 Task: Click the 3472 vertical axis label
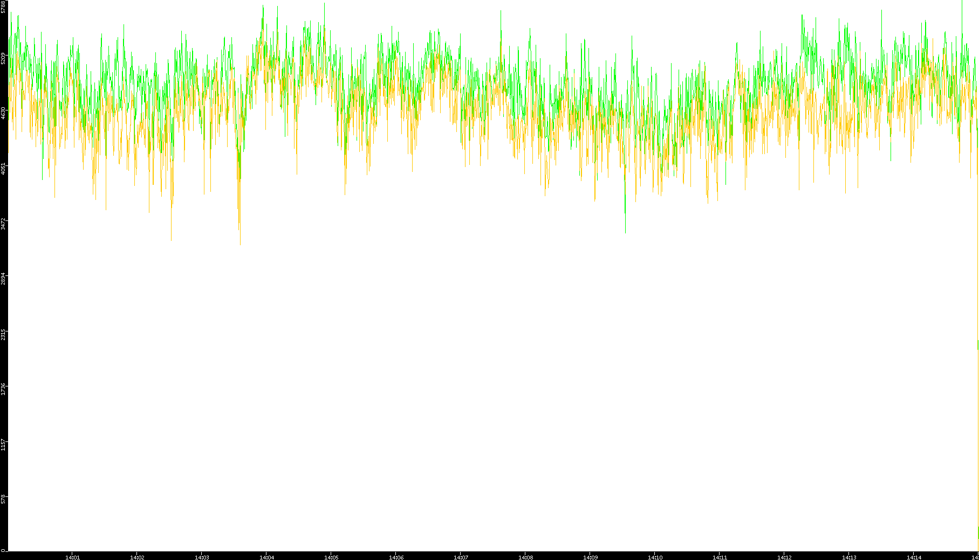point(3,224)
